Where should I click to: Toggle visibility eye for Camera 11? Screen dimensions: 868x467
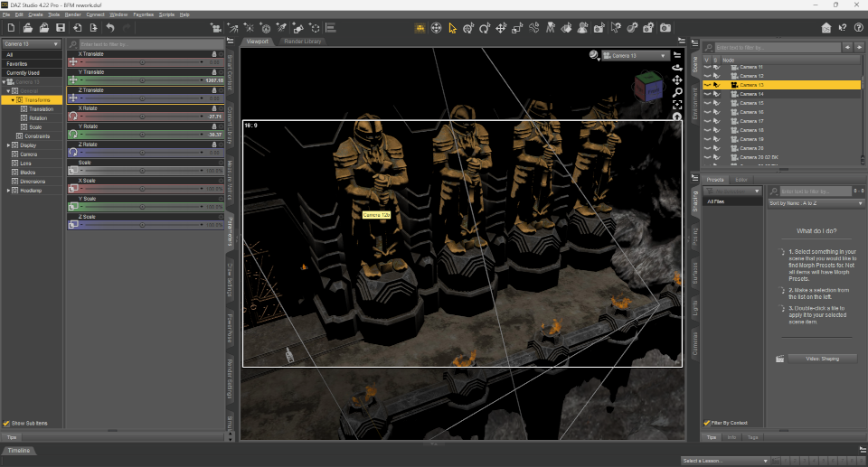(707, 67)
